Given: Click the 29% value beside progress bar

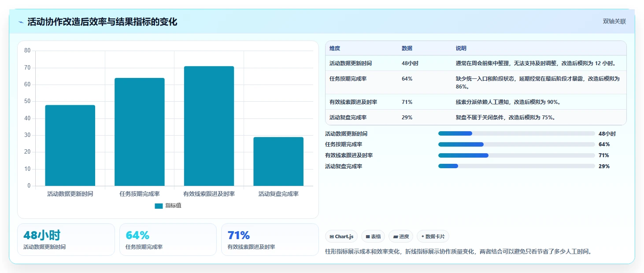Looking at the screenshot, I should click(x=604, y=166).
